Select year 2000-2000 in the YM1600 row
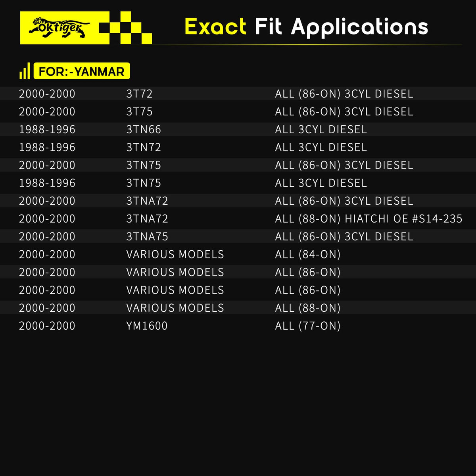 [47, 326]
